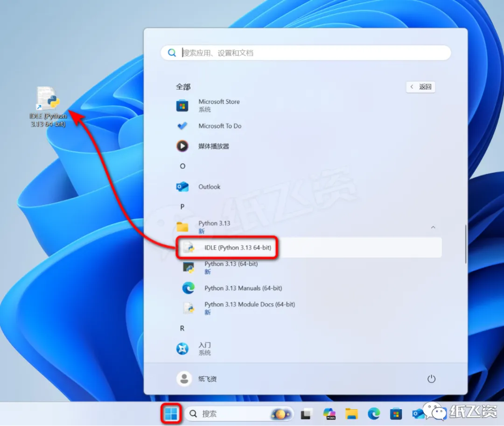The image size is (504, 426).
Task: Click the Python 3.13 folder icon
Action: pos(182,227)
